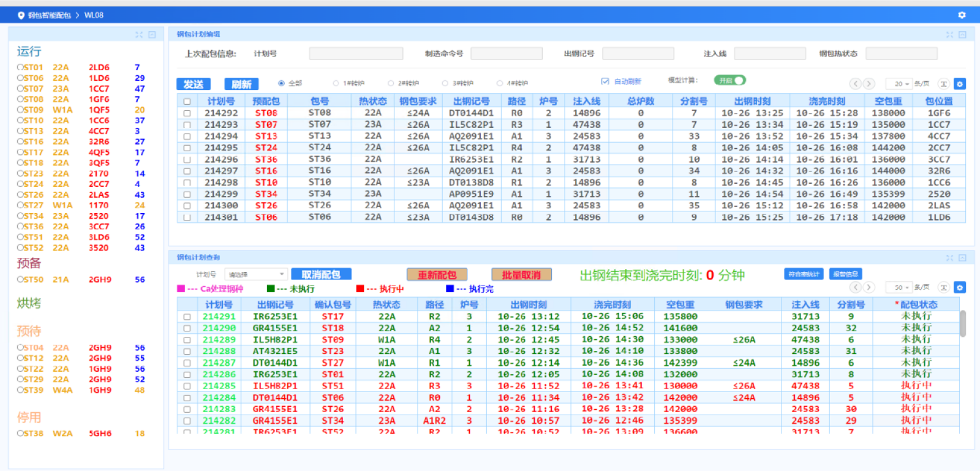Open the 计划号 请选择 dropdown
Viewport: 980px width, 471px height.
(x=256, y=274)
